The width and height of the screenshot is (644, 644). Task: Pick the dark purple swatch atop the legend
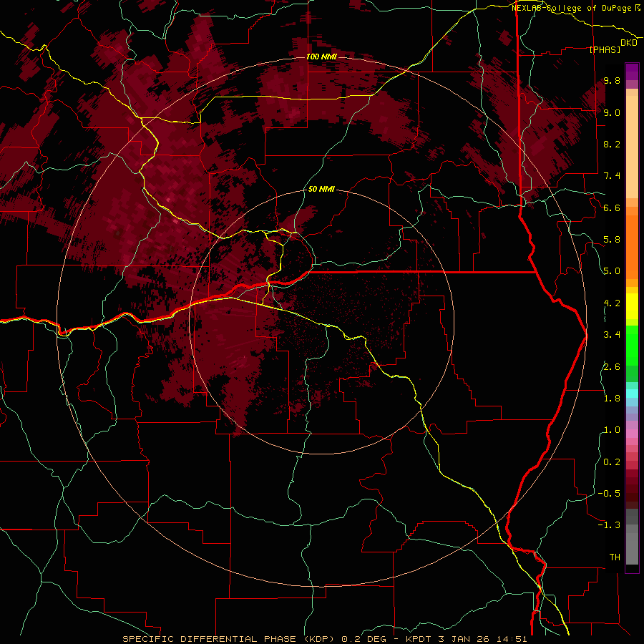[x=632, y=68]
